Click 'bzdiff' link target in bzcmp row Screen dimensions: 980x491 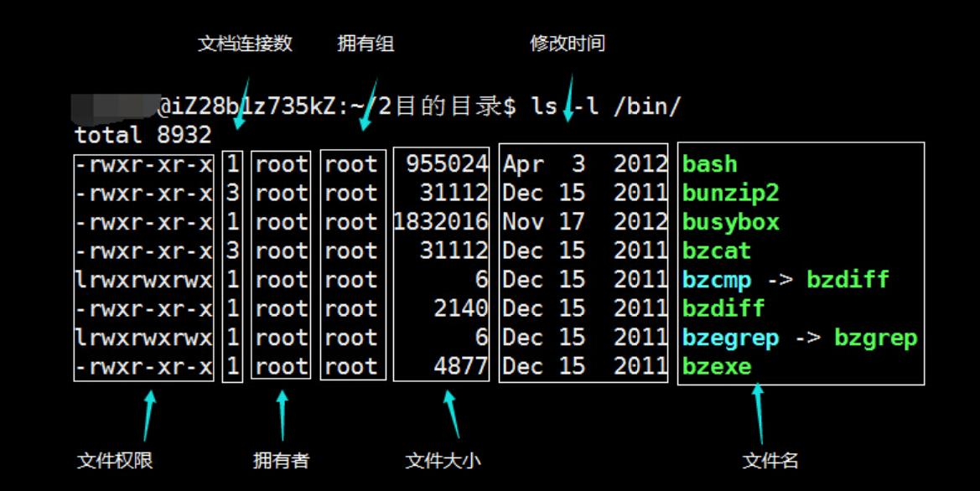848,279
